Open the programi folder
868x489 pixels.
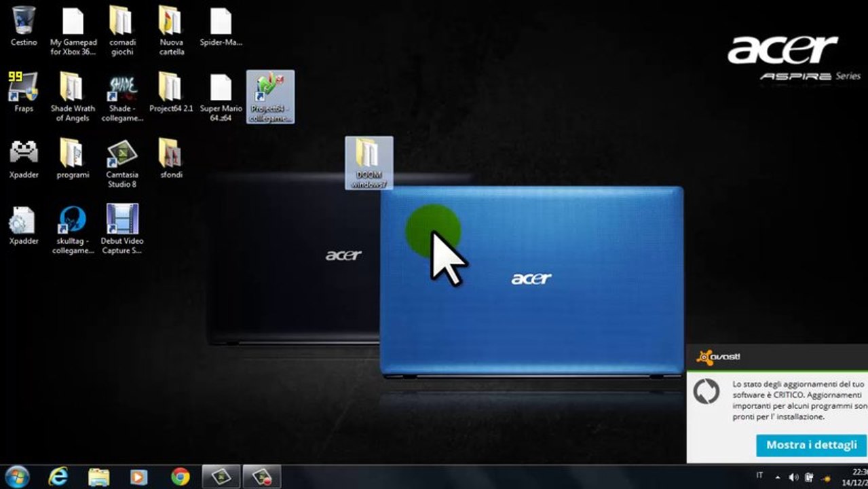click(x=73, y=158)
